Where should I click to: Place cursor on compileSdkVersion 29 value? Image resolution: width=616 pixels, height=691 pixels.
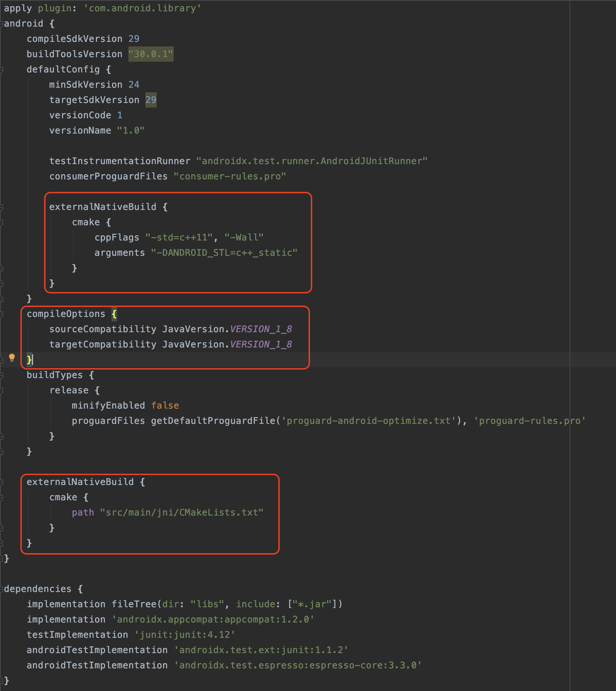click(x=134, y=39)
